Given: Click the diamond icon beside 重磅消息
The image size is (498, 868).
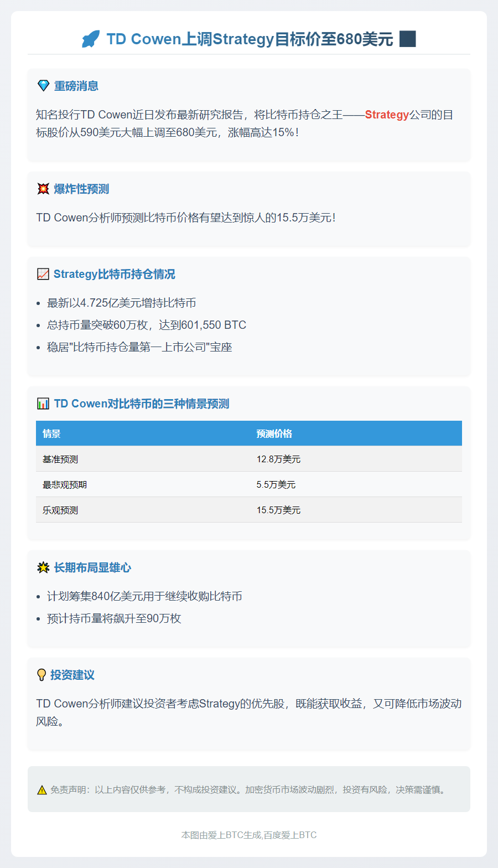Looking at the screenshot, I should click(x=43, y=86).
